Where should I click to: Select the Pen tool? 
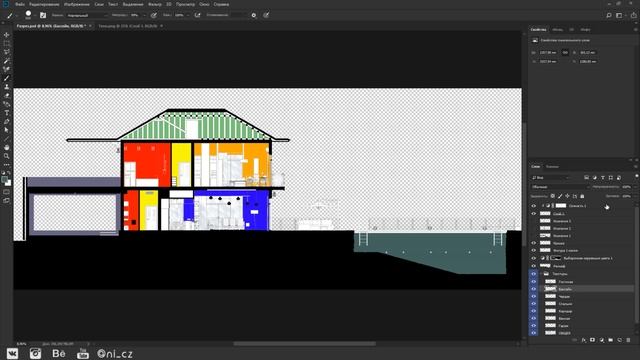pos(7,122)
